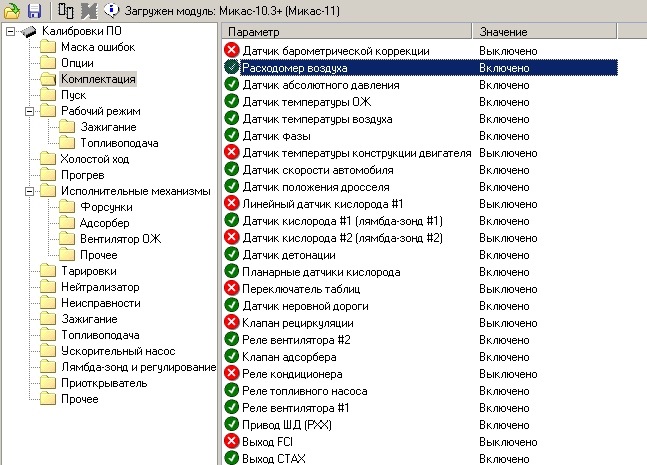Open the Неисправности folder
This screenshot has width=647, height=465.
[x=101, y=303]
